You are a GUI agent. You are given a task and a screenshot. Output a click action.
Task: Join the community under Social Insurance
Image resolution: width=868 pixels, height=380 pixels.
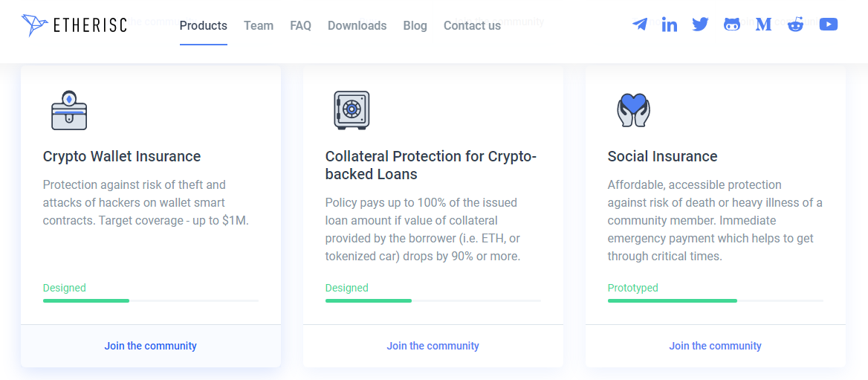pyautogui.click(x=715, y=346)
